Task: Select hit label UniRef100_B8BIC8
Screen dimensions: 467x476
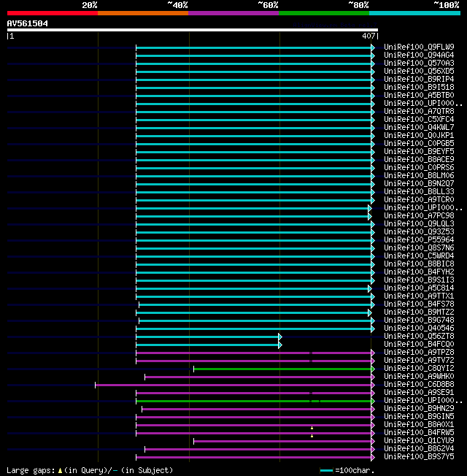Action: tap(419, 264)
